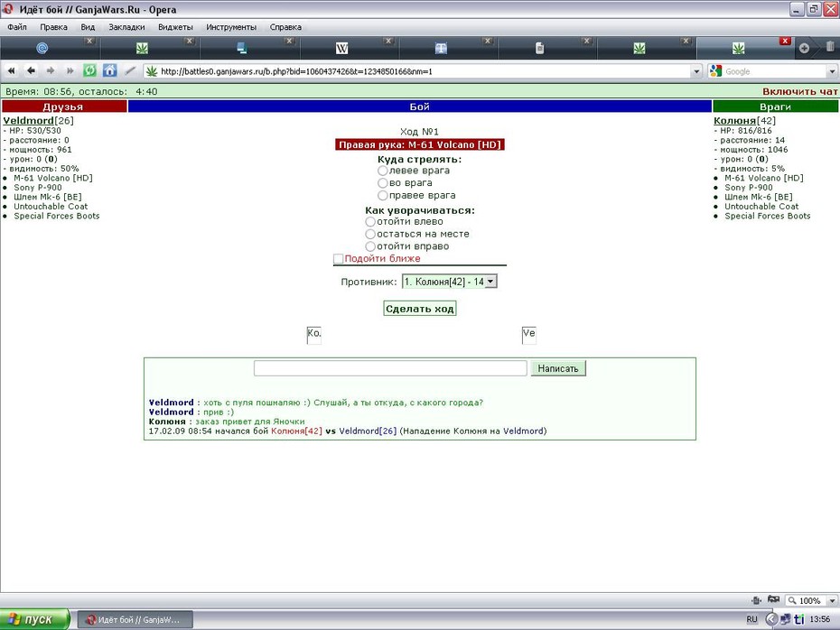
Task: Click the rewind navigation icon
Action: coord(11,70)
